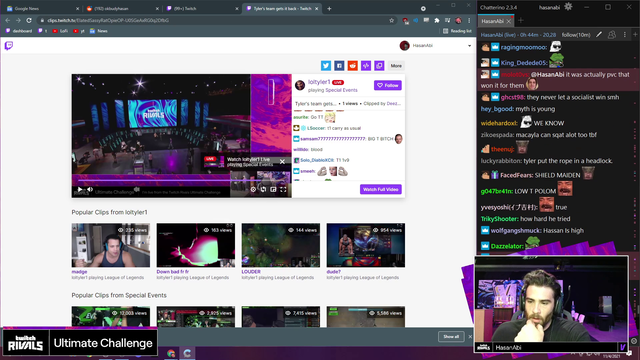640x360 pixels.
Task: Click the Show all downloads button
Action: pyautogui.click(x=451, y=337)
